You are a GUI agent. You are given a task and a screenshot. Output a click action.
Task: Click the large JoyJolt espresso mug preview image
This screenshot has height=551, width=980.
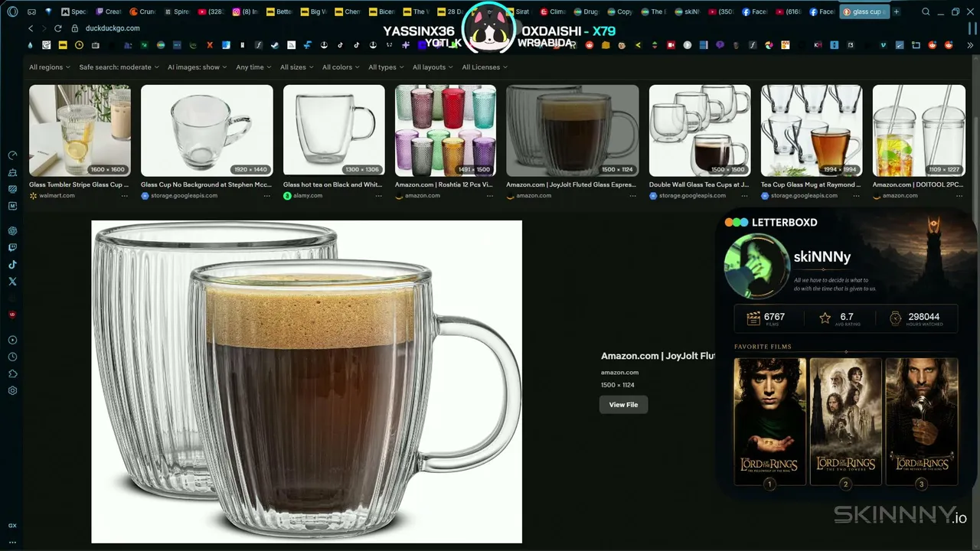(307, 382)
